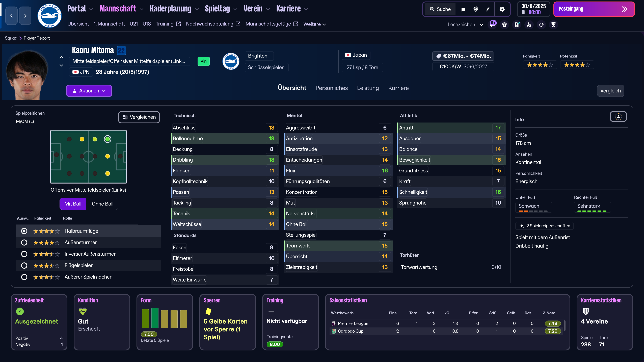Click the pencil edit icon
This screenshot has height=362, width=644.
coord(488,9)
